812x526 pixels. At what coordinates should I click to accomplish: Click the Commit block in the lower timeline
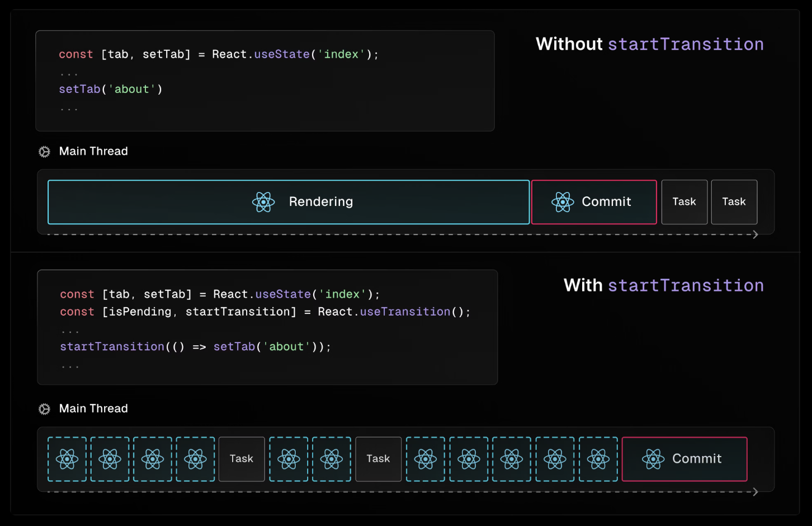[684, 459]
